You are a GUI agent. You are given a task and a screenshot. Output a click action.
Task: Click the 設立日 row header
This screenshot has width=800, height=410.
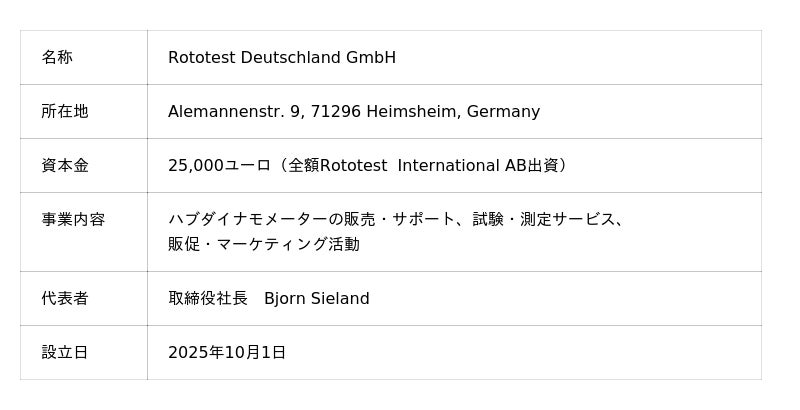coord(65,353)
